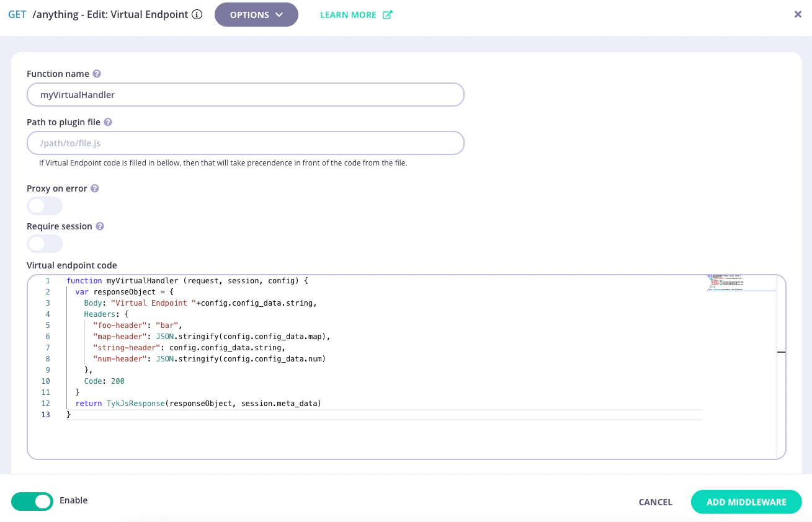Image resolution: width=812 pixels, height=522 pixels.
Task: Click the Function name help icon
Action: pyautogui.click(x=97, y=73)
